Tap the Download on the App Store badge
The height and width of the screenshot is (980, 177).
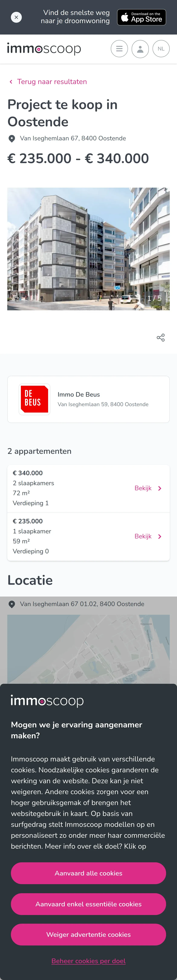point(141,17)
